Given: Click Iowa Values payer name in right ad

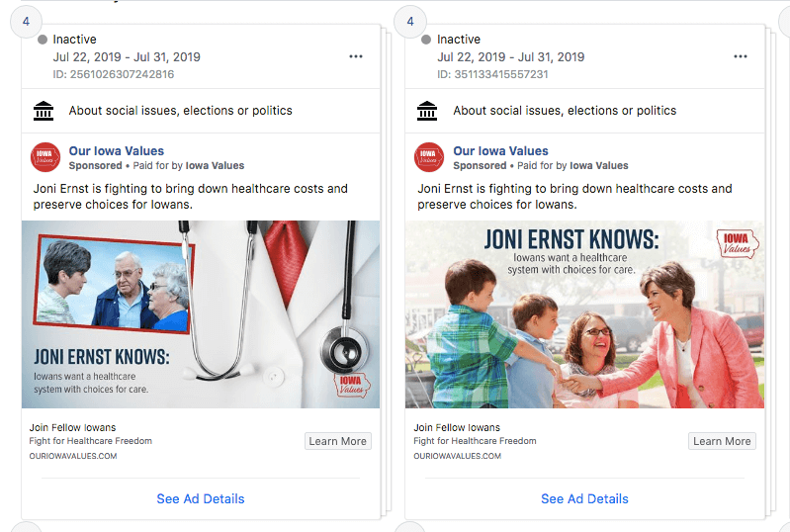Looking at the screenshot, I should [598, 165].
